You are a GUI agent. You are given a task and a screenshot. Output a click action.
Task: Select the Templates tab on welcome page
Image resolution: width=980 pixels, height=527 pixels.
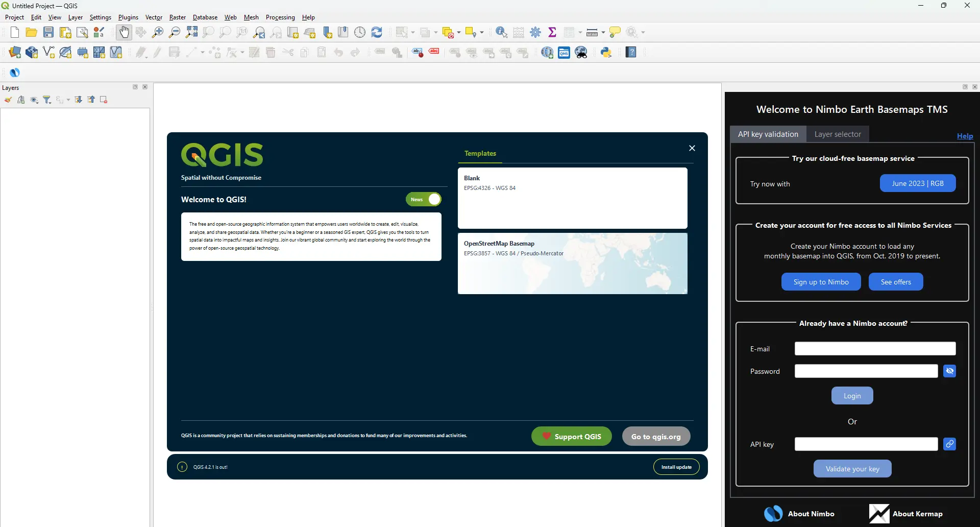coord(480,153)
